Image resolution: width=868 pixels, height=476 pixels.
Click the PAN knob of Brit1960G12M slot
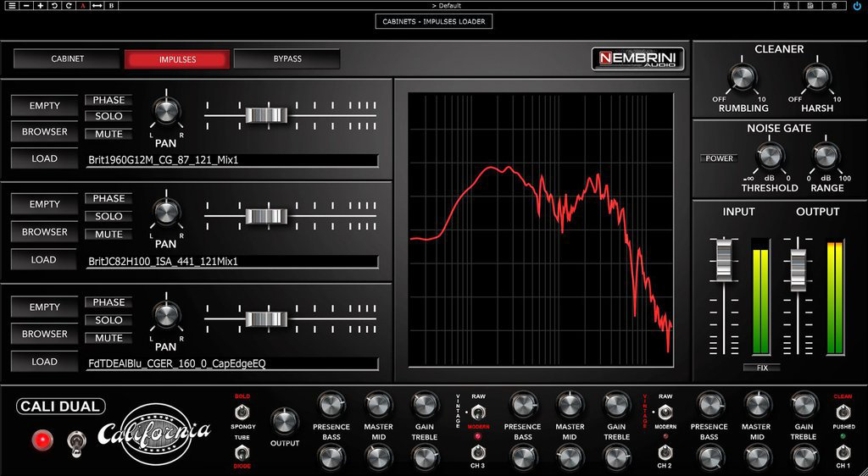[x=166, y=111]
